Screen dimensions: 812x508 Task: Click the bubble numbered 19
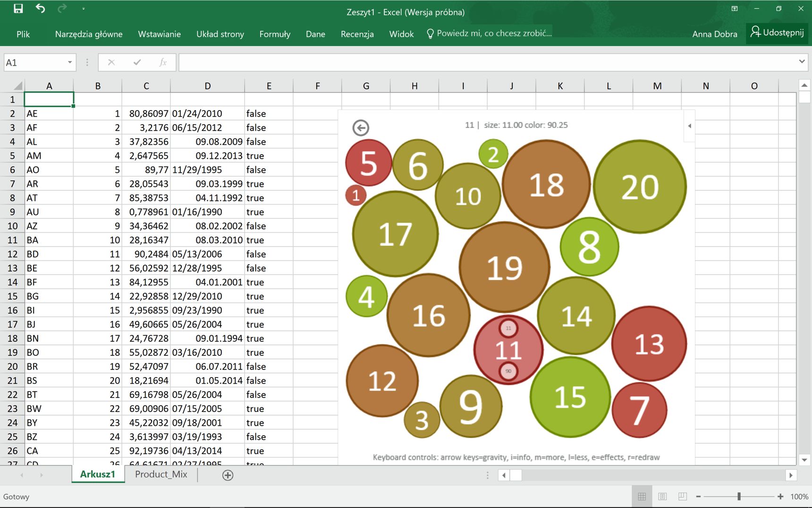click(505, 267)
